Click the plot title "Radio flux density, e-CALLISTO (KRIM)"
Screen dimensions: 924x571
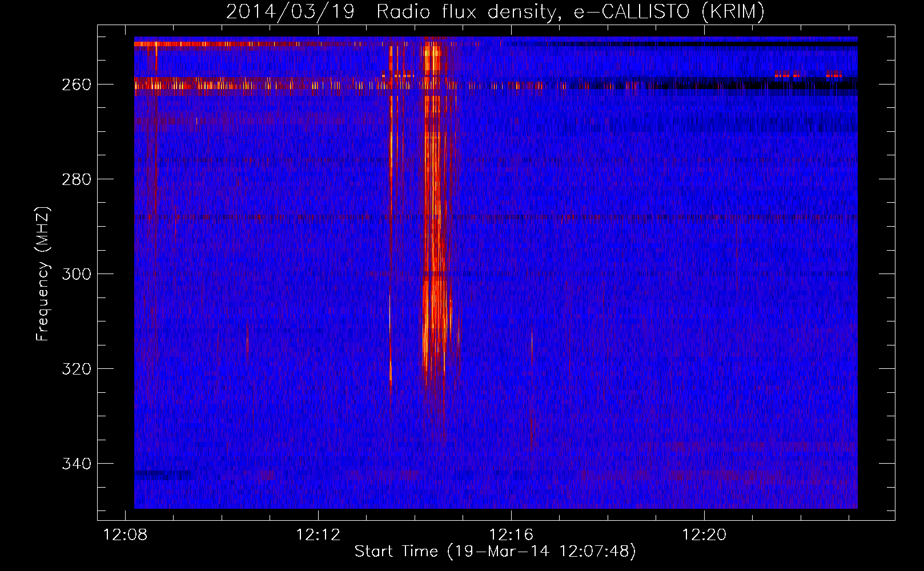pyautogui.click(x=571, y=11)
